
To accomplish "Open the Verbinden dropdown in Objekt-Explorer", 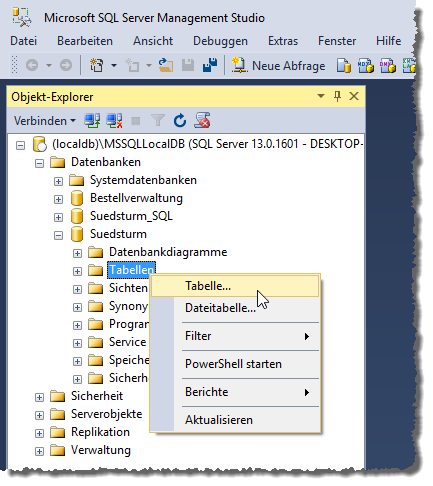I will (x=44, y=121).
